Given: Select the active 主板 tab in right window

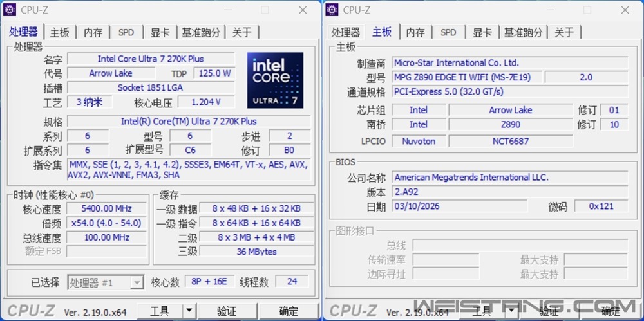Looking at the screenshot, I should pyautogui.click(x=382, y=32).
